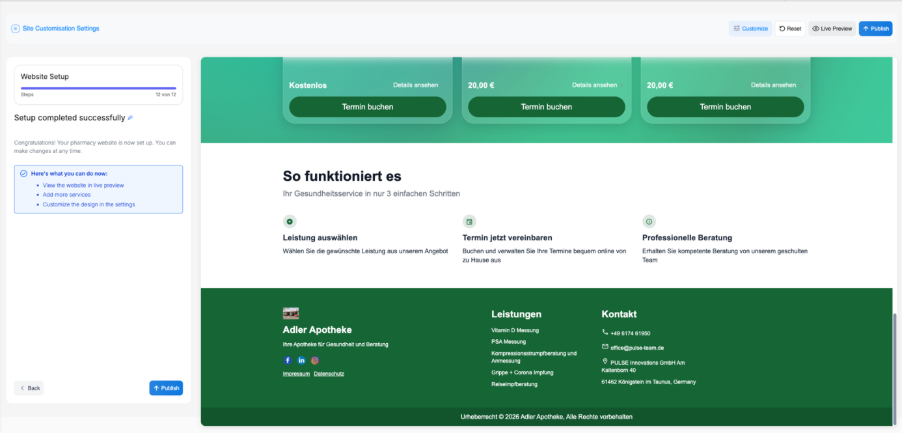Viewport: 903px width, 433px height.
Task: Open PSA Messung footer link
Action: [509, 342]
